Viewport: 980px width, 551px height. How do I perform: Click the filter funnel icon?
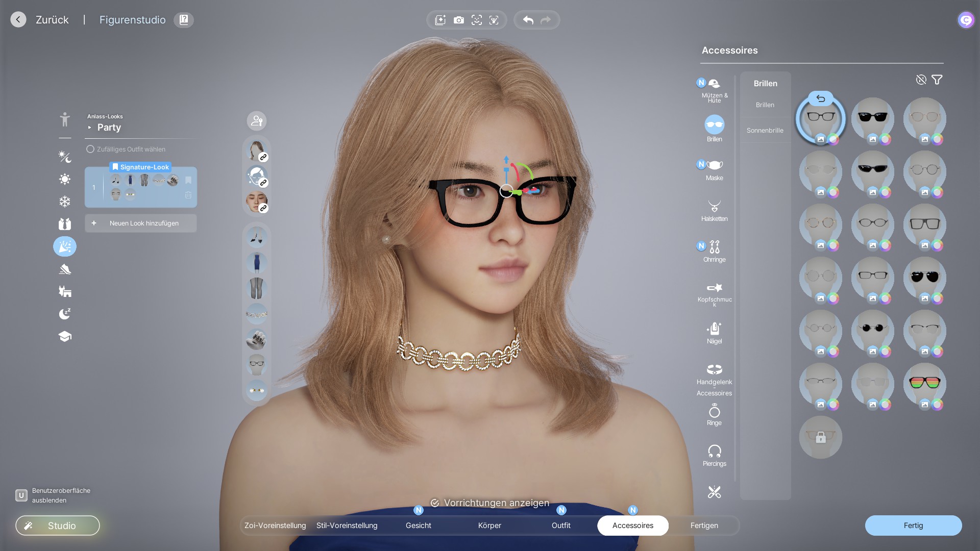coord(937,80)
